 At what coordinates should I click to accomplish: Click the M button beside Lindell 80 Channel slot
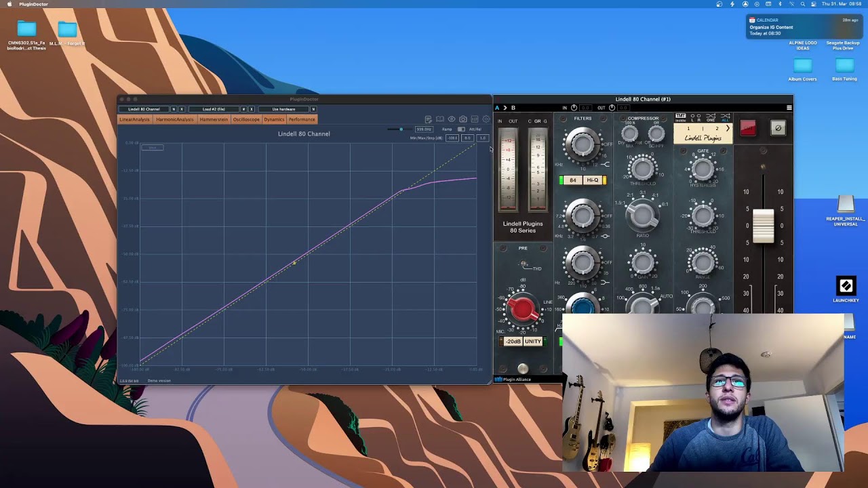pyautogui.click(x=174, y=109)
